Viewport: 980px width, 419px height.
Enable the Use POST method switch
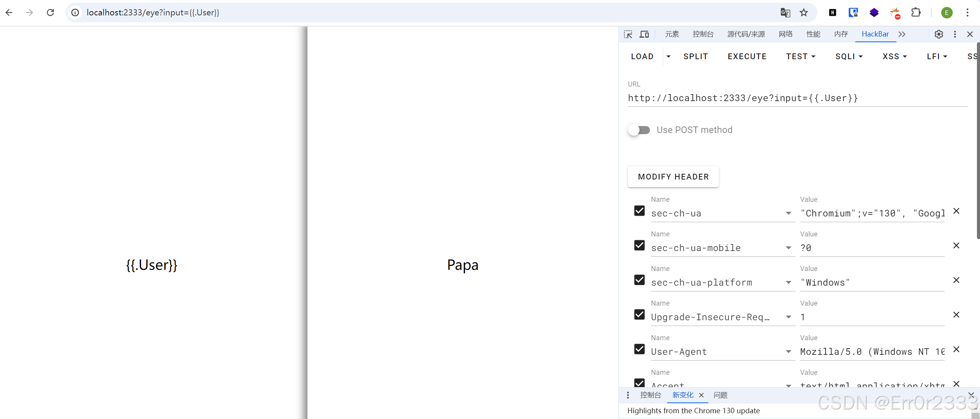(639, 130)
